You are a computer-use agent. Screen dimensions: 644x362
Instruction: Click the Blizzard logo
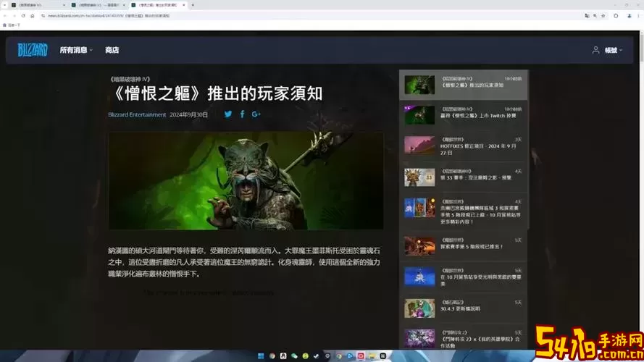click(33, 50)
